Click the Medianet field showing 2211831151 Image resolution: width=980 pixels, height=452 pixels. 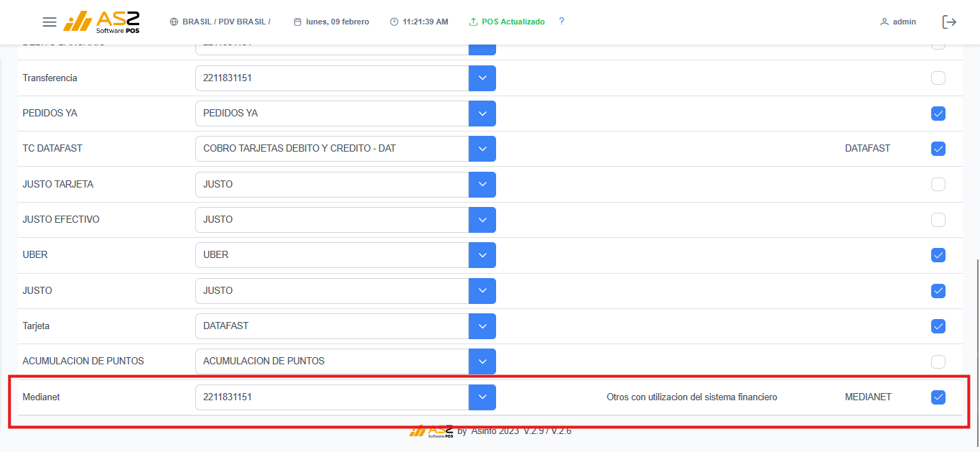point(332,397)
